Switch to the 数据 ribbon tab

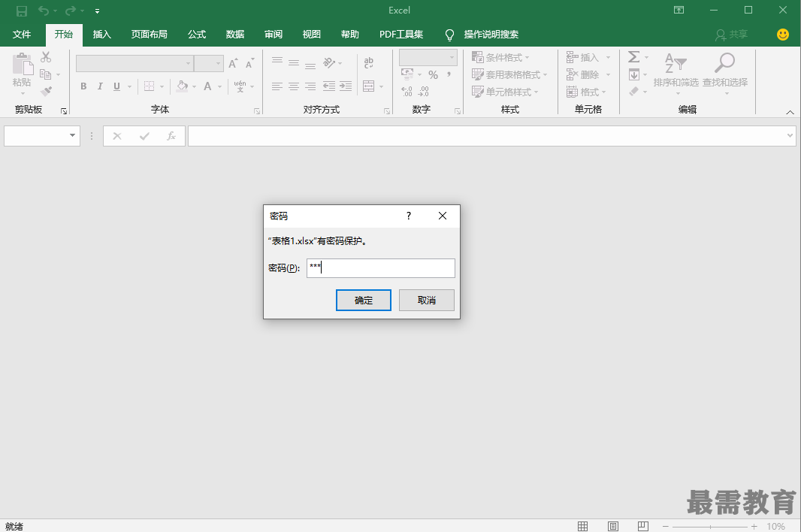pyautogui.click(x=235, y=35)
